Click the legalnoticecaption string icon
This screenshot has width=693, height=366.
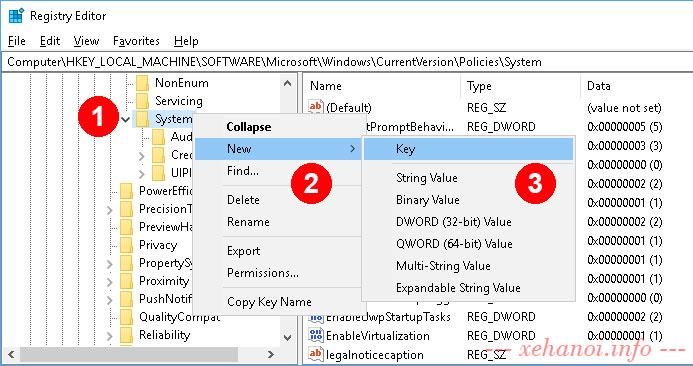pyautogui.click(x=316, y=354)
